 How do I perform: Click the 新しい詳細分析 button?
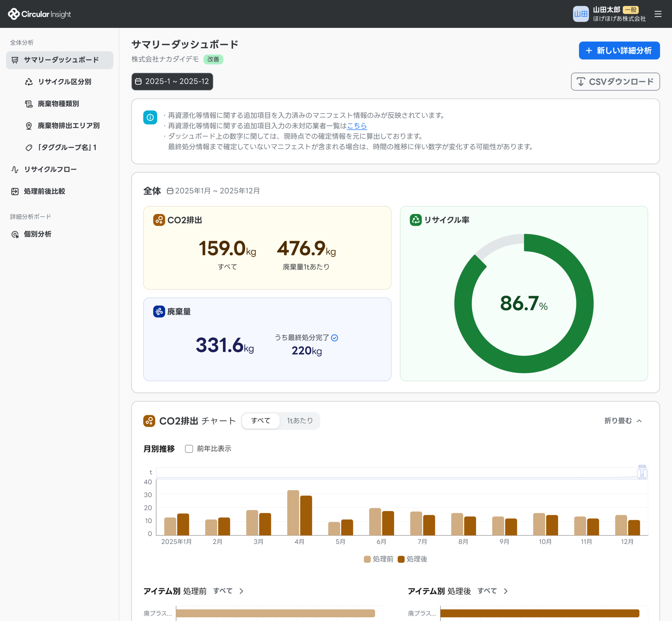pyautogui.click(x=619, y=50)
